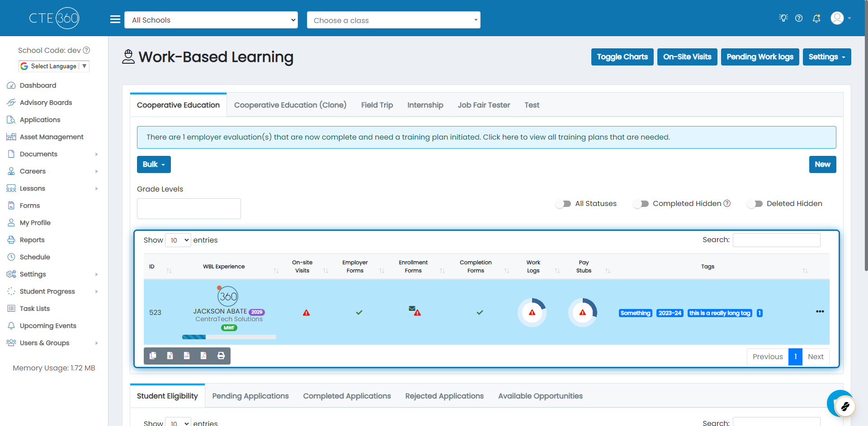Open the hamburger menu icon
This screenshot has width=868, height=426.
point(115,19)
